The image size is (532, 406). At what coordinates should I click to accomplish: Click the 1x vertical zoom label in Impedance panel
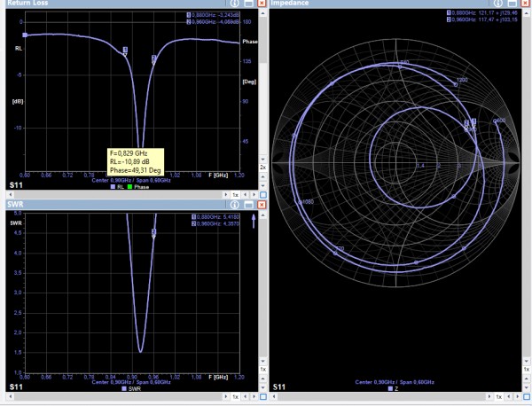(526, 370)
